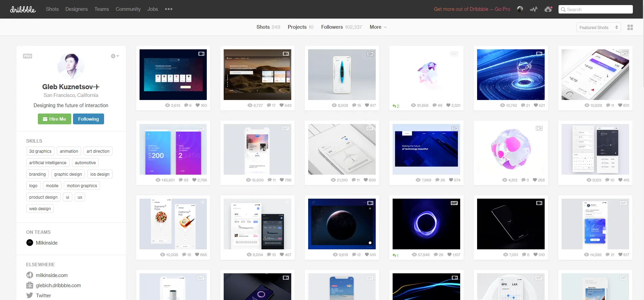This screenshot has height=300, width=644.
Task: Open the activity pulse icon in header
Action: point(534,9)
